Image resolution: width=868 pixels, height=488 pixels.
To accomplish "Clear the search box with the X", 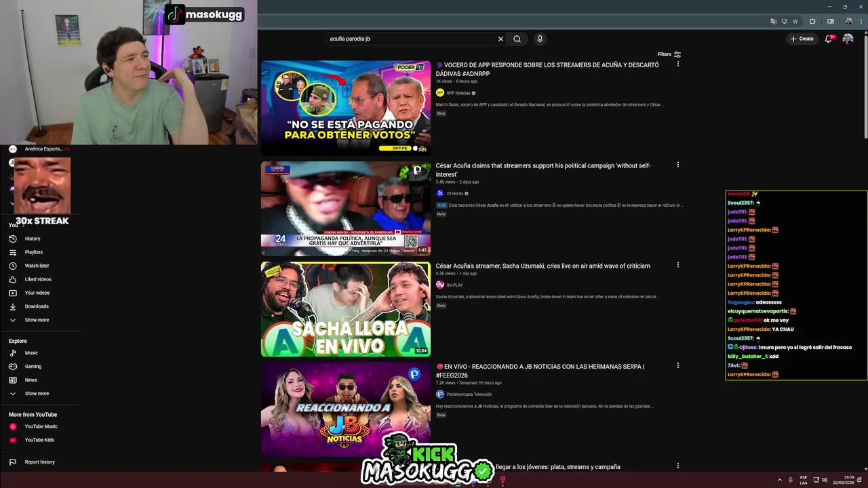I will [x=500, y=39].
